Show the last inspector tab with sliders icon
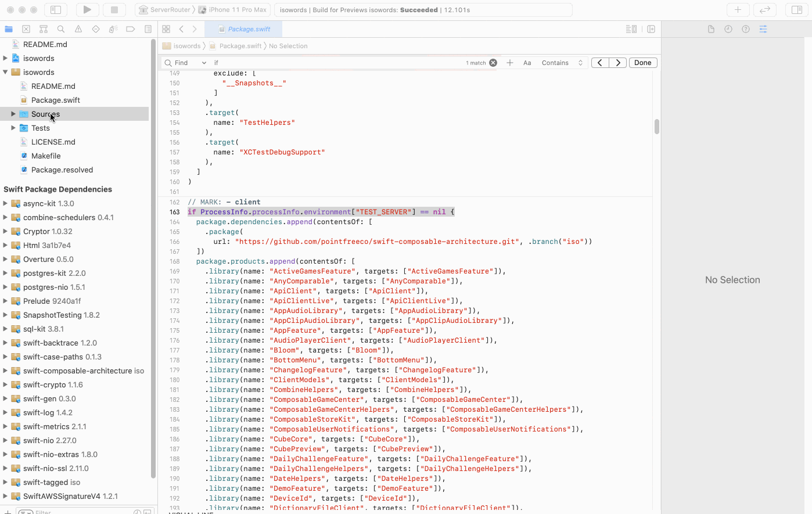This screenshot has height=514, width=812. (763, 29)
